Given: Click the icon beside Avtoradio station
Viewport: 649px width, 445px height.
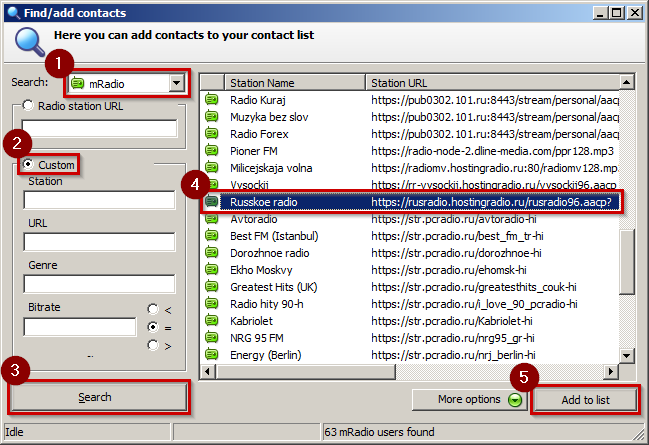Looking at the screenshot, I should [x=212, y=219].
